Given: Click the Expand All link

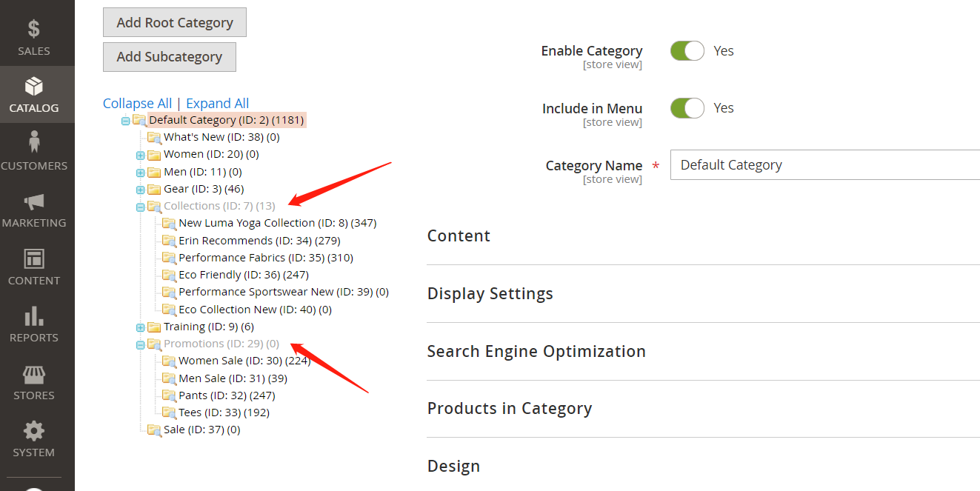Looking at the screenshot, I should click(x=217, y=104).
